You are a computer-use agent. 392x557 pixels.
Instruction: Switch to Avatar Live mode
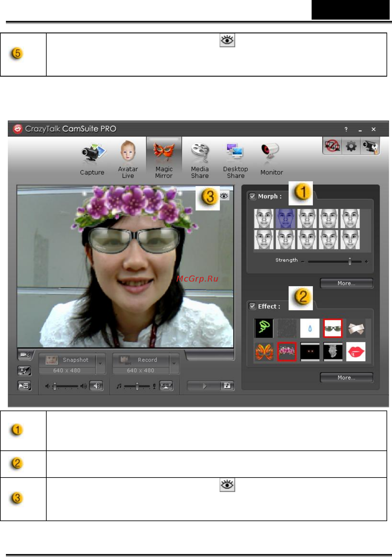point(128,159)
